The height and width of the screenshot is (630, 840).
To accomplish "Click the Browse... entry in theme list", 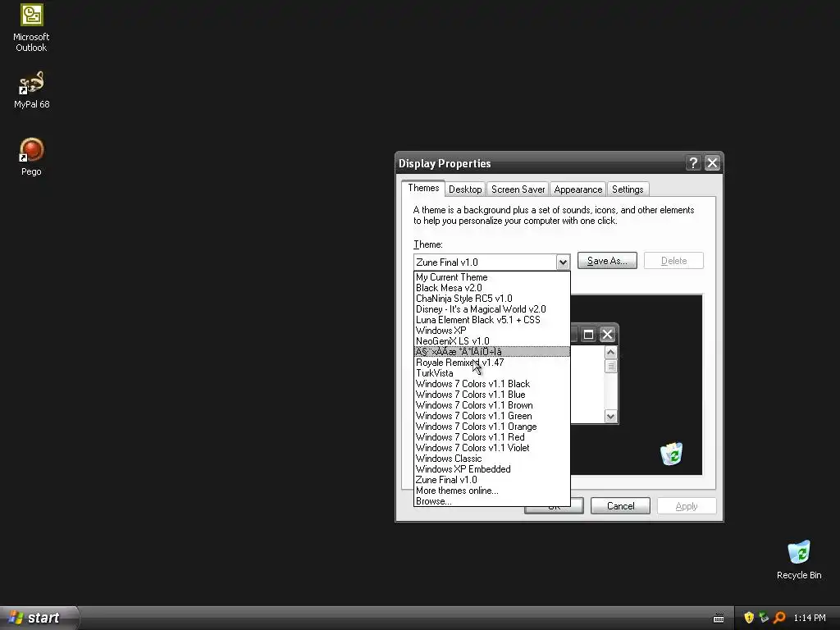I will [x=492, y=501].
